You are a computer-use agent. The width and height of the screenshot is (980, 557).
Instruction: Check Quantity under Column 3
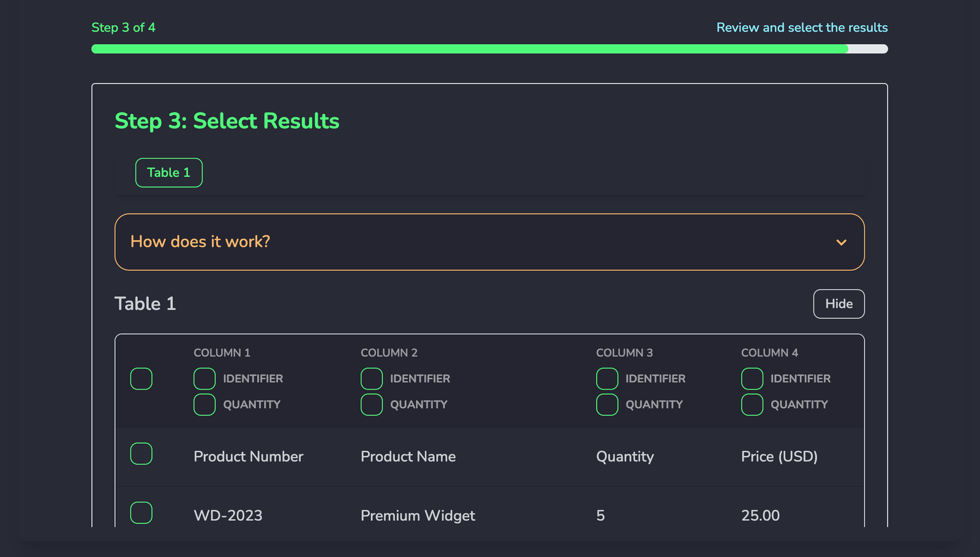point(606,404)
